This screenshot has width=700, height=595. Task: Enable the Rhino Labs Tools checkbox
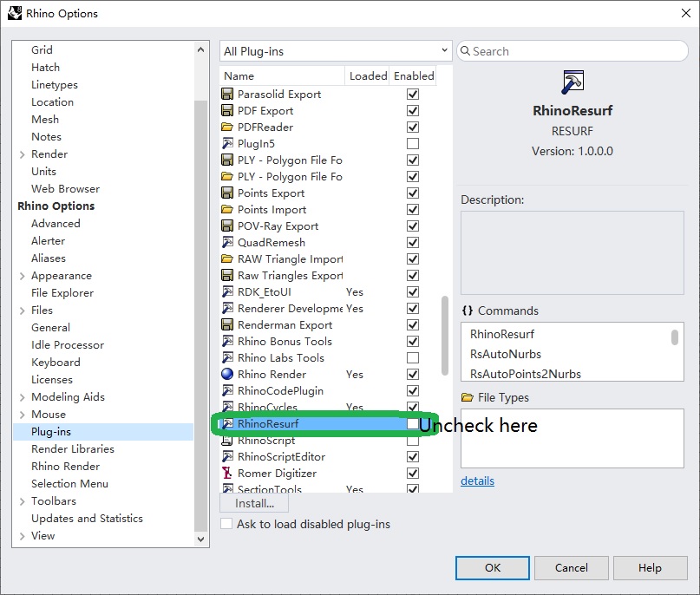coord(413,357)
